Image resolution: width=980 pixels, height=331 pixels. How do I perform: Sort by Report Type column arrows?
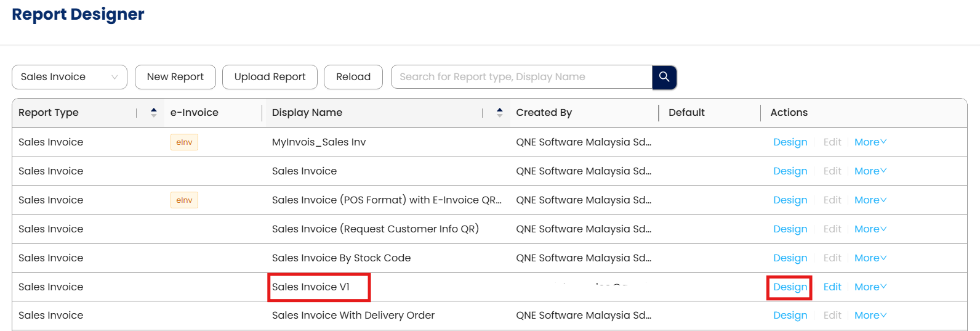pos(154,113)
